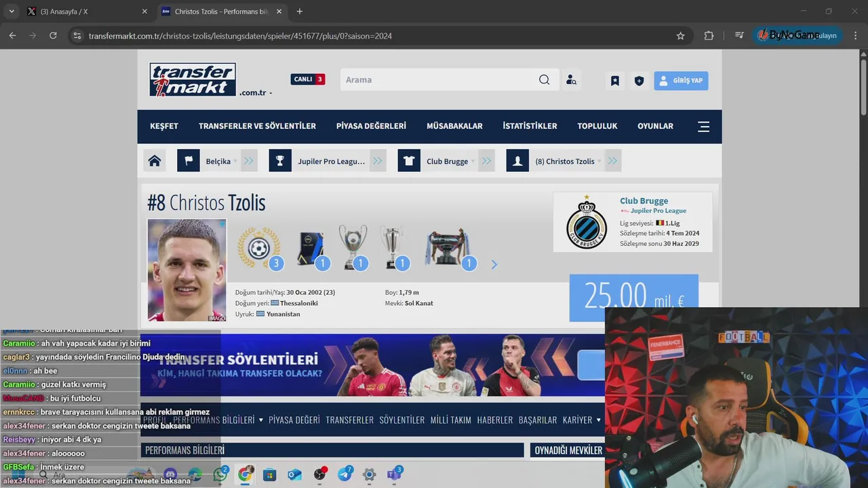The image size is (868, 488).
Task: Open the hamburger menu in the navigation bar
Action: point(703,126)
